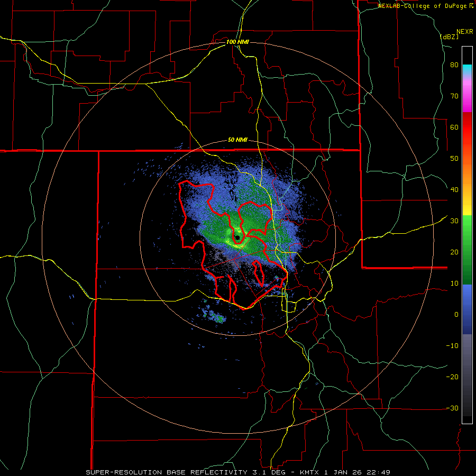Click the 100 NMI range ring label
476x476 pixels.
coord(237,42)
